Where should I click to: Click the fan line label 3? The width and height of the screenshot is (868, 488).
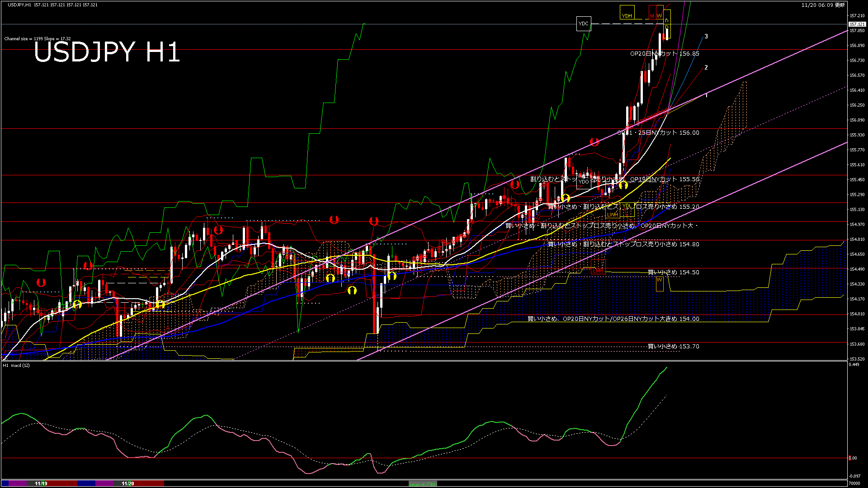point(706,37)
